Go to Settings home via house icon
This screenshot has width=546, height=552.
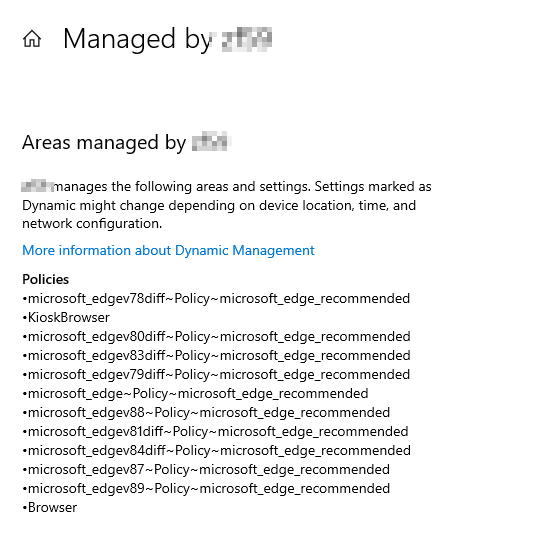32,39
